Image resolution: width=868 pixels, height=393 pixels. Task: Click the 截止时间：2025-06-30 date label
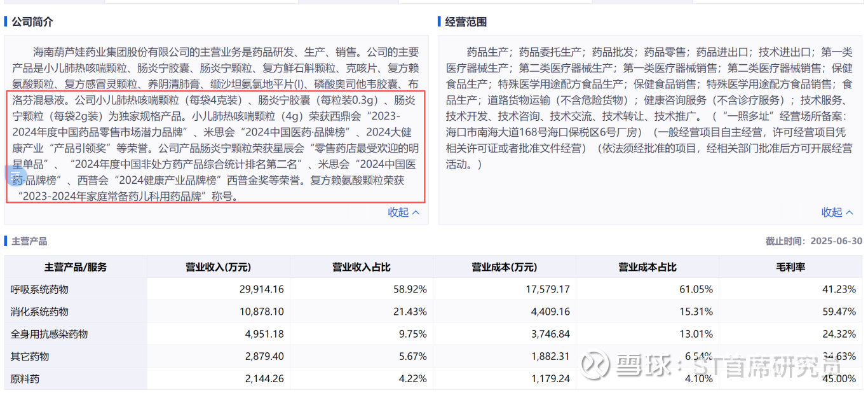click(814, 241)
